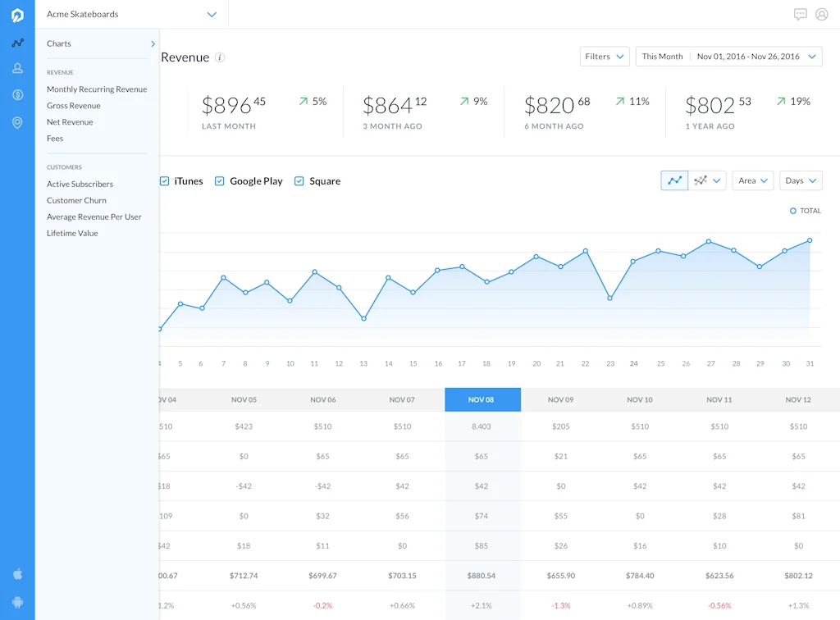
Task: Click the 8,403 cell under NOV 08
Action: [x=481, y=426]
